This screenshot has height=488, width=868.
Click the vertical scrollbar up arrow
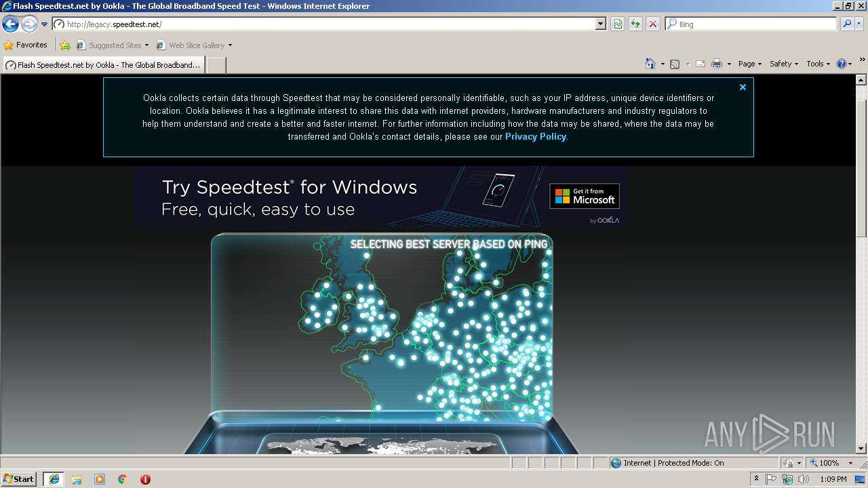(x=861, y=80)
